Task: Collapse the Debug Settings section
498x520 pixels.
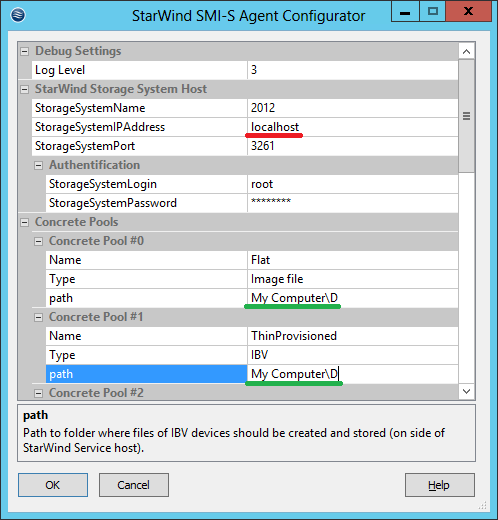Action: tap(24, 51)
